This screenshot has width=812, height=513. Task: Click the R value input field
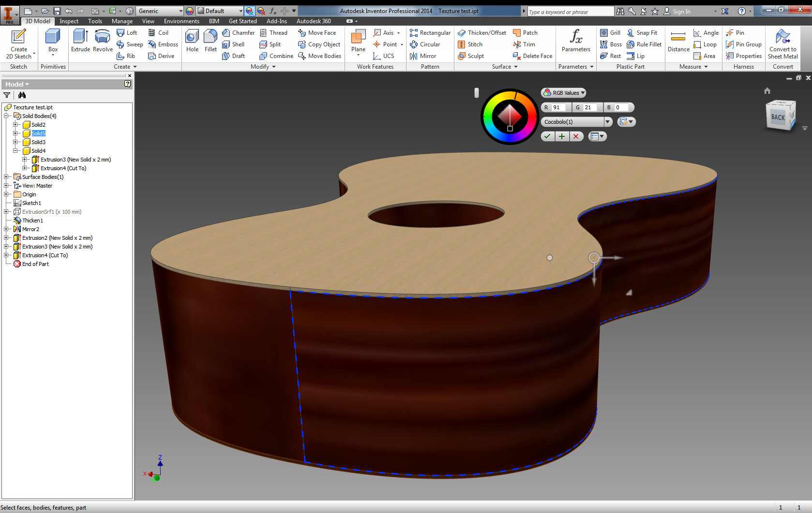coord(560,107)
